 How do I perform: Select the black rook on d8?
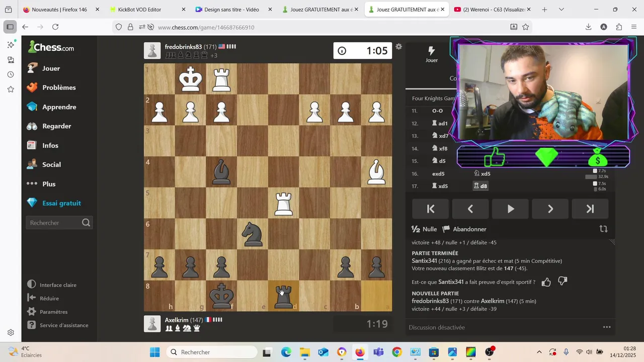(283, 296)
